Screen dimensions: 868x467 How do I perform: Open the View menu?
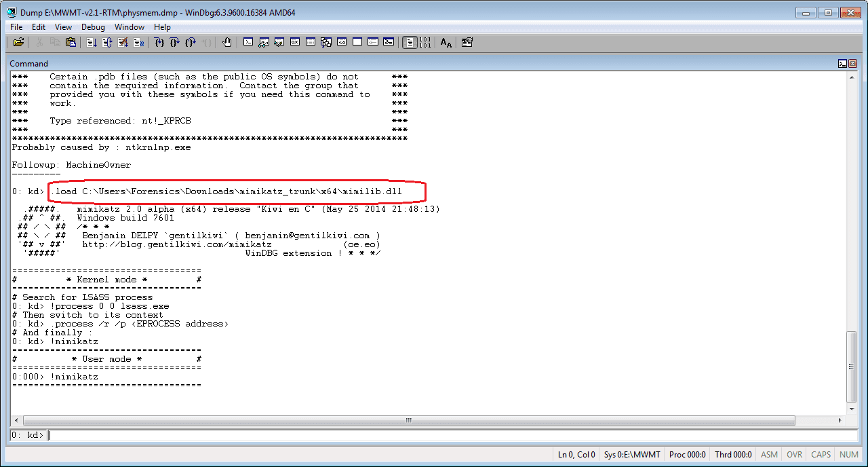pyautogui.click(x=63, y=27)
